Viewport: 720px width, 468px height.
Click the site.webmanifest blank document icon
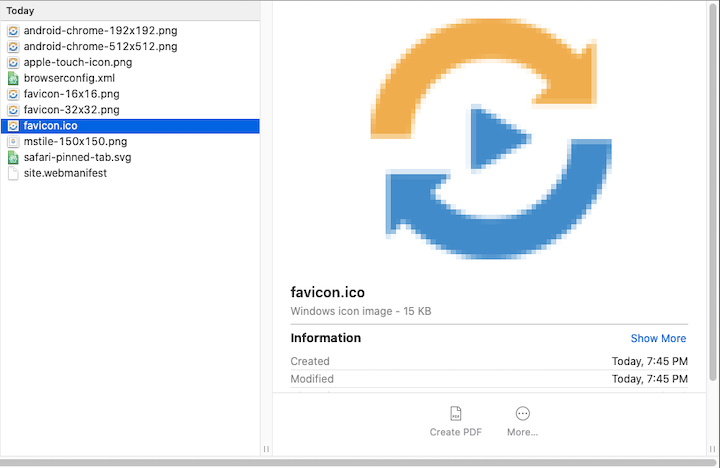13,173
